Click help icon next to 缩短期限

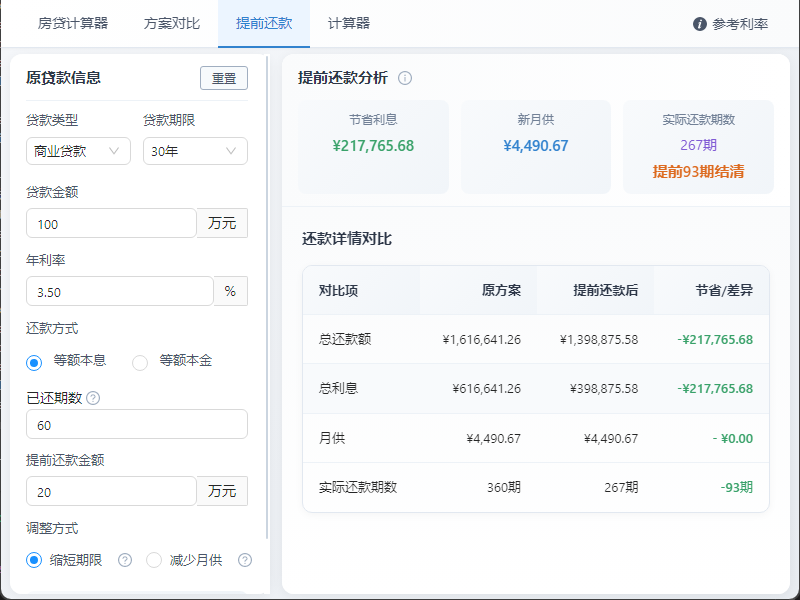pyautogui.click(x=125, y=560)
